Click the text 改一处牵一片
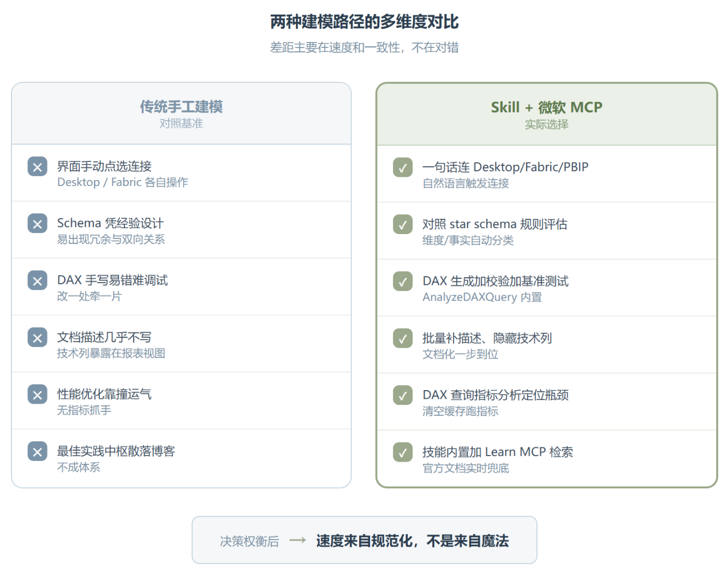Screen dimensions: 728x574 click(89, 296)
